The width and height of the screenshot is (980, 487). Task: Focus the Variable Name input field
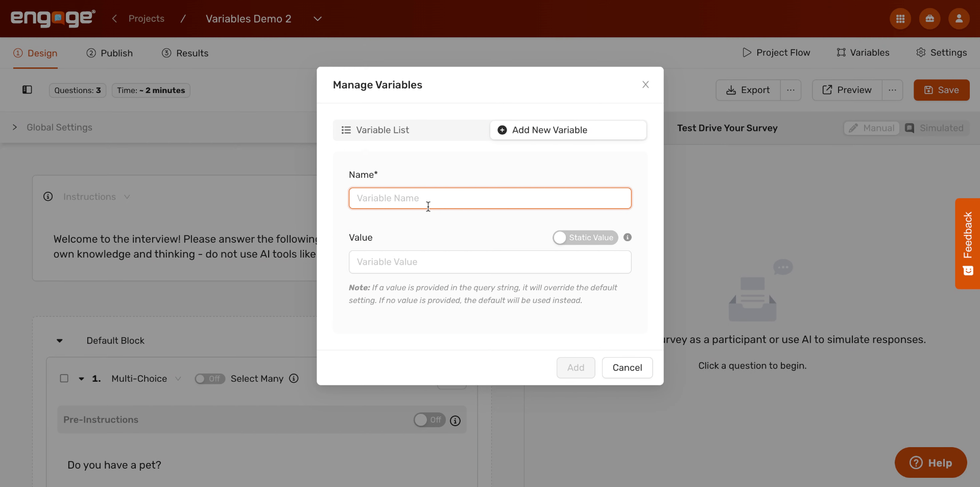490,198
